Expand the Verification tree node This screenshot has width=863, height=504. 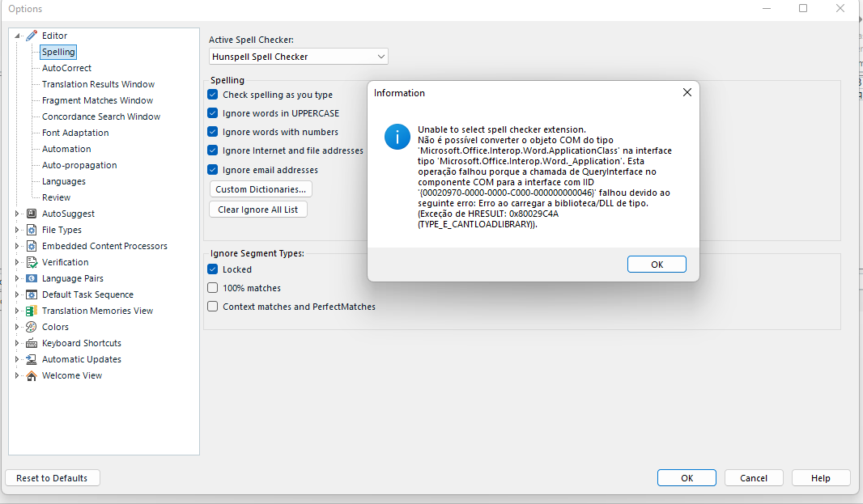click(x=16, y=262)
